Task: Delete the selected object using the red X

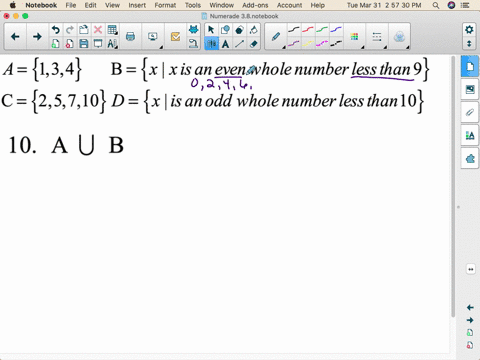Action: tap(98, 30)
